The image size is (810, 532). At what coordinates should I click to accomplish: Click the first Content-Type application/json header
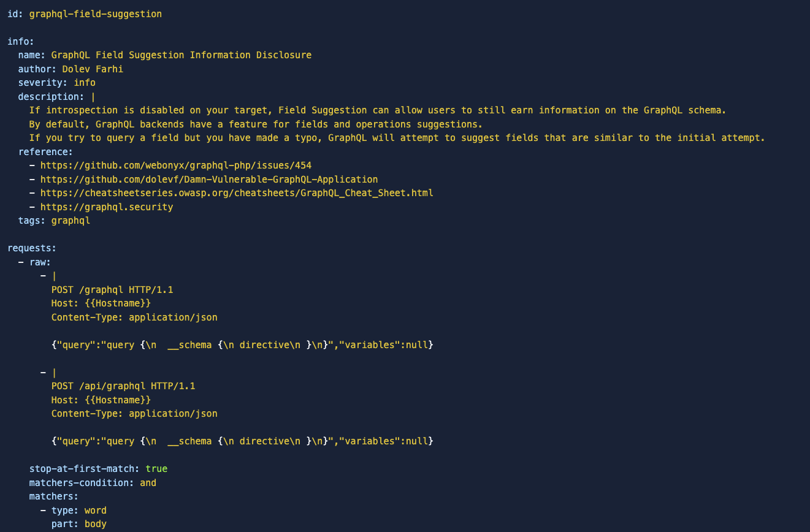(x=134, y=317)
